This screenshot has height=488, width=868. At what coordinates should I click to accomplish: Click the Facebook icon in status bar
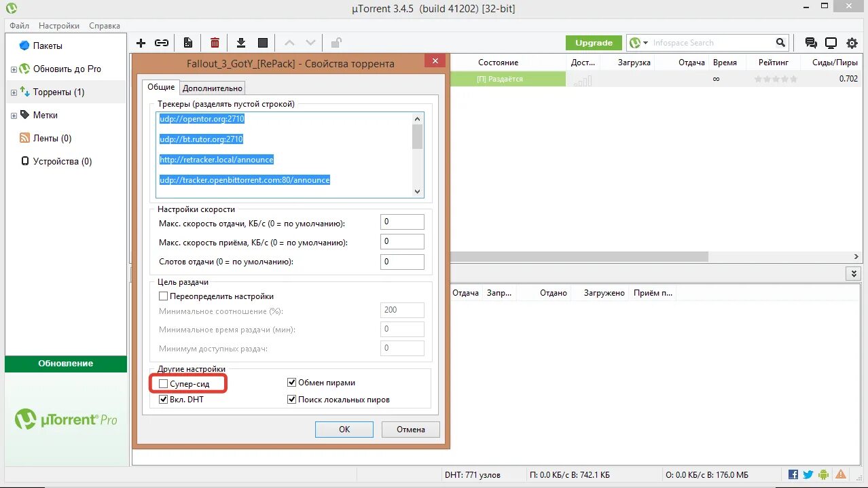click(x=793, y=474)
